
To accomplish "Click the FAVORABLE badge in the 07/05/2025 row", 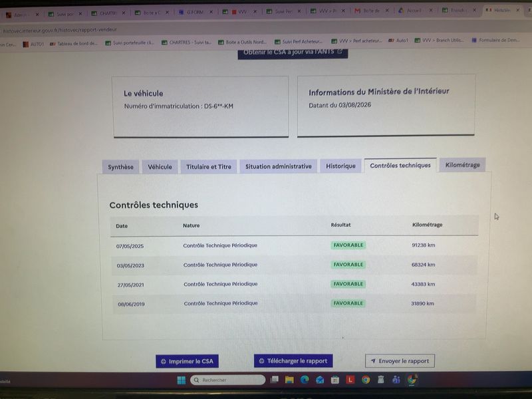I will pos(348,245).
